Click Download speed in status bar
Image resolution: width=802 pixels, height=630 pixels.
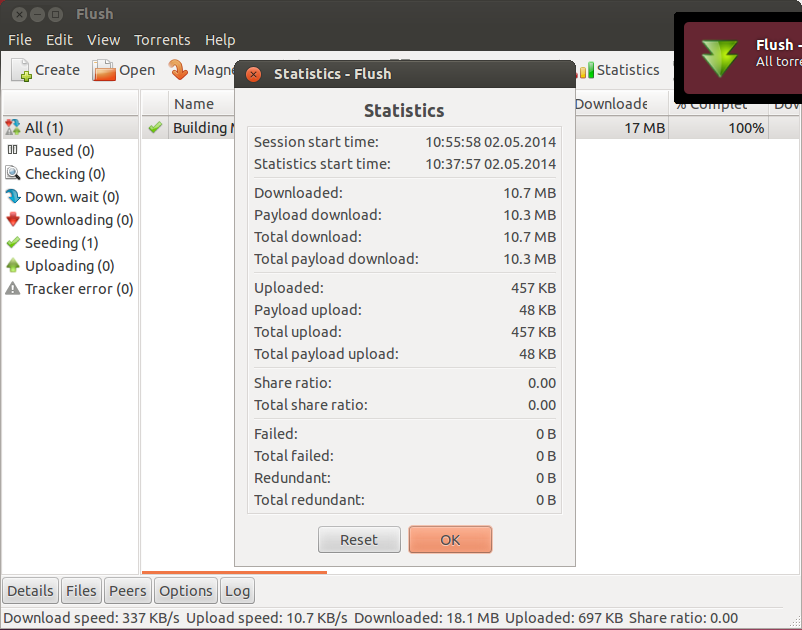coord(92,619)
